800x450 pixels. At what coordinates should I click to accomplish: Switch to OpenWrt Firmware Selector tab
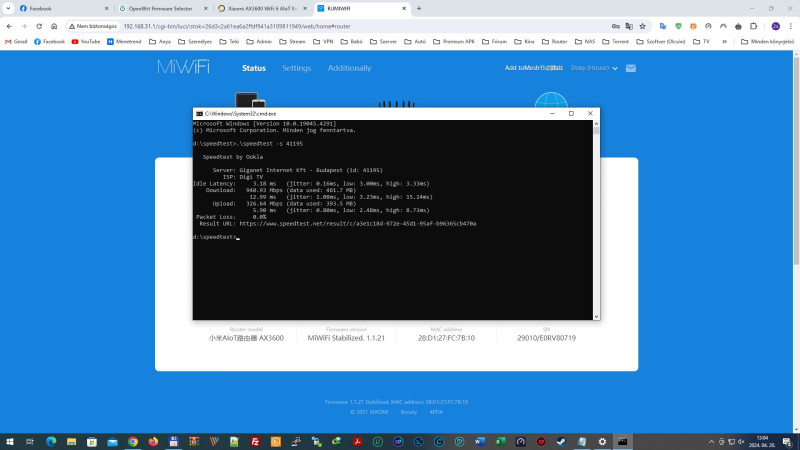point(161,8)
